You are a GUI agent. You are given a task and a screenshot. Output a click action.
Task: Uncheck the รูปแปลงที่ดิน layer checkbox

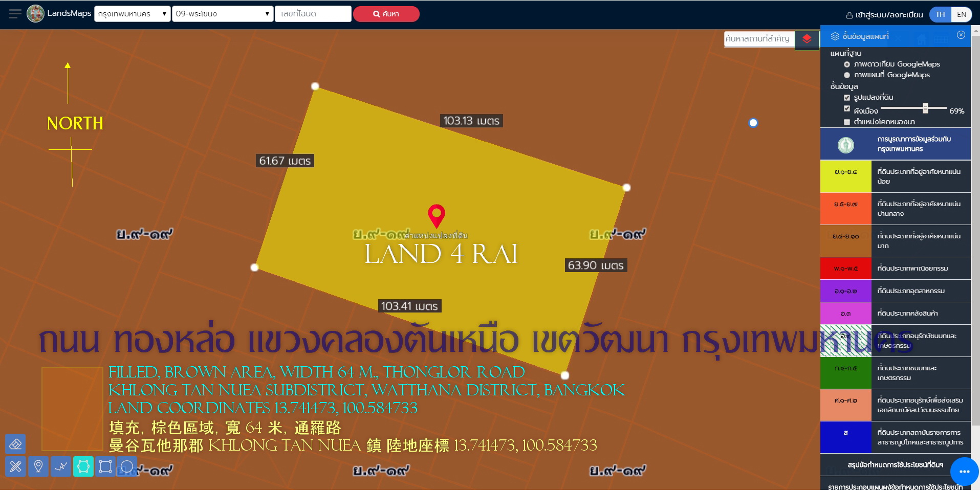[x=847, y=98]
